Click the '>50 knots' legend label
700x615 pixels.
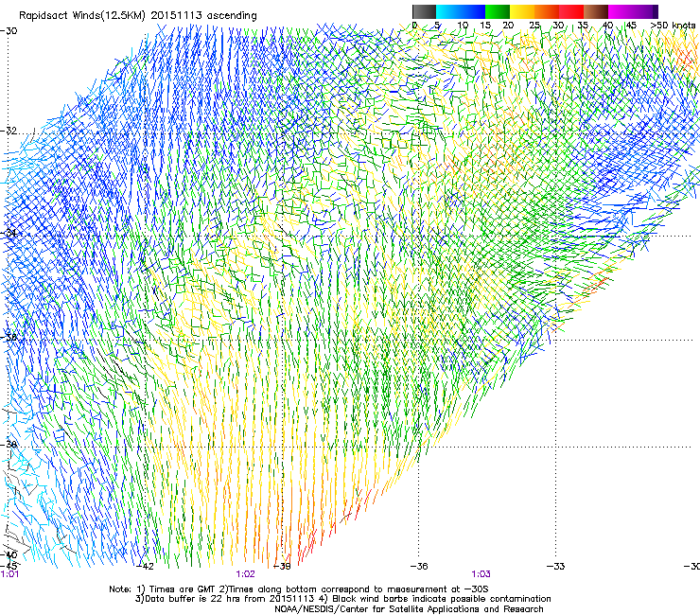[x=673, y=26]
